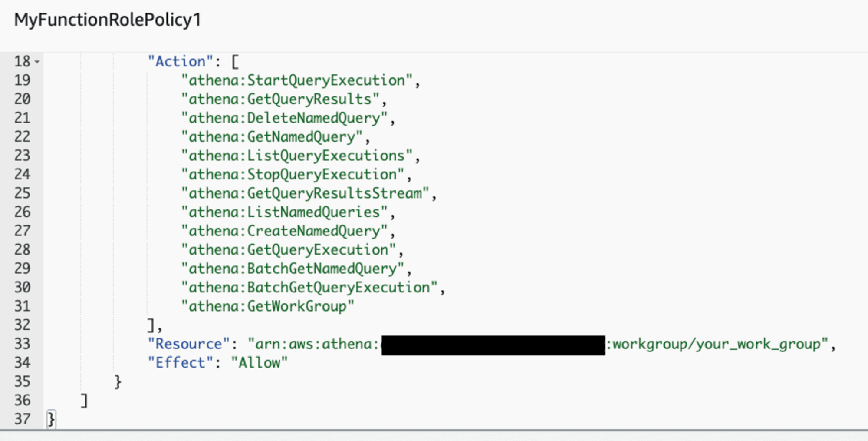Viewport: 868px width, 441px height.
Task: Click line number 28 in gutter
Action: [x=22, y=250]
